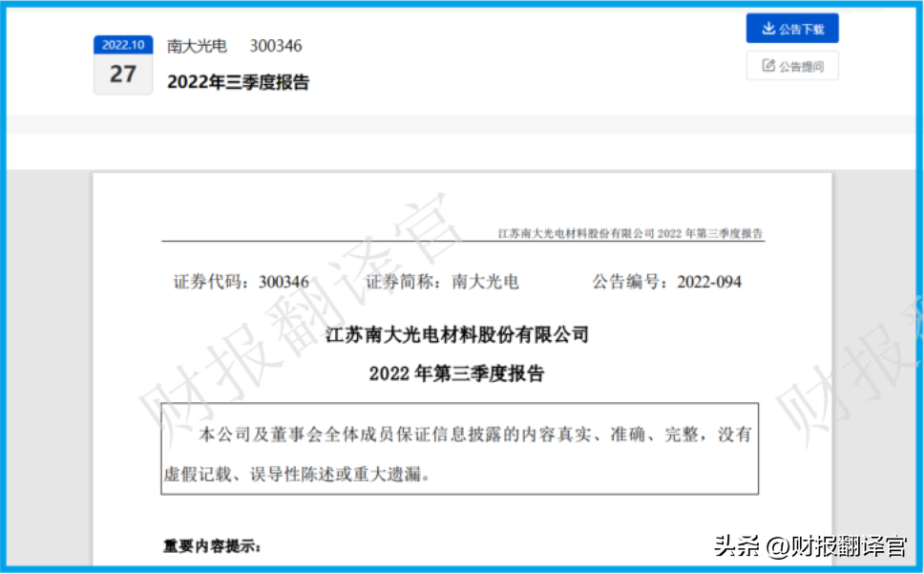924x574 pixels.
Task: Open the company name 南大光电 at the top
Action: coord(197,46)
